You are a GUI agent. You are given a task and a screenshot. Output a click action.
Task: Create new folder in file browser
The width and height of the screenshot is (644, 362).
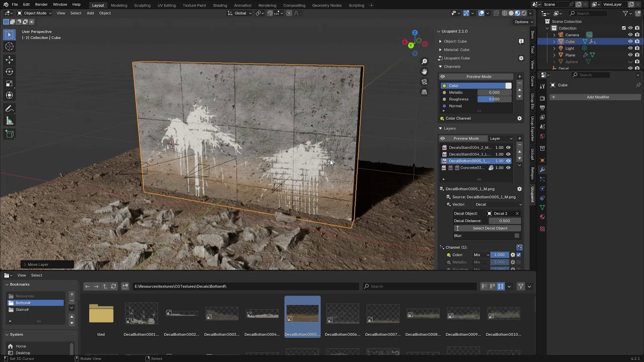[x=125, y=287]
